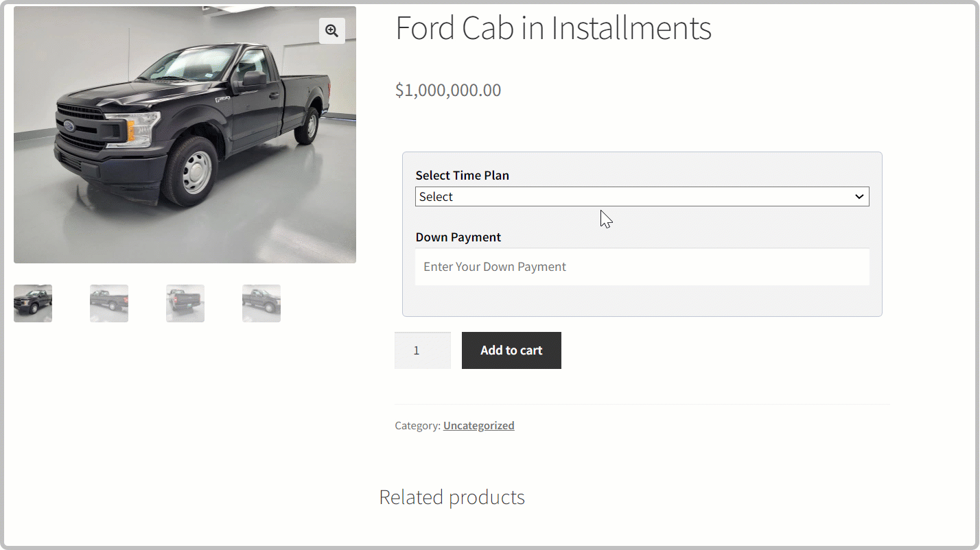
Task: Select the second gallery thumbnail of the truck
Action: point(109,303)
